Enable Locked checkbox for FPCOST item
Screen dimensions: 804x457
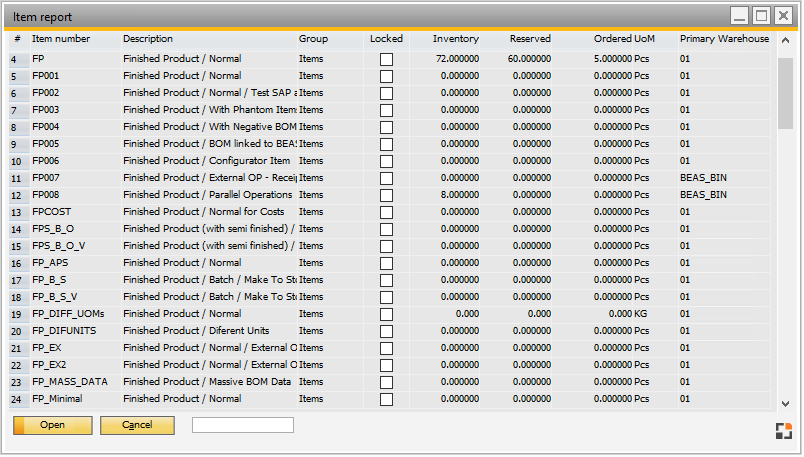pos(386,212)
